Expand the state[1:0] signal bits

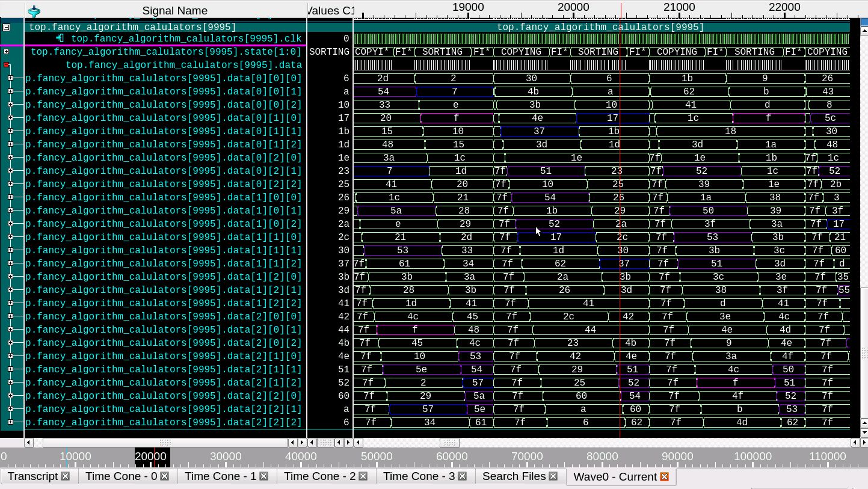[x=7, y=52]
